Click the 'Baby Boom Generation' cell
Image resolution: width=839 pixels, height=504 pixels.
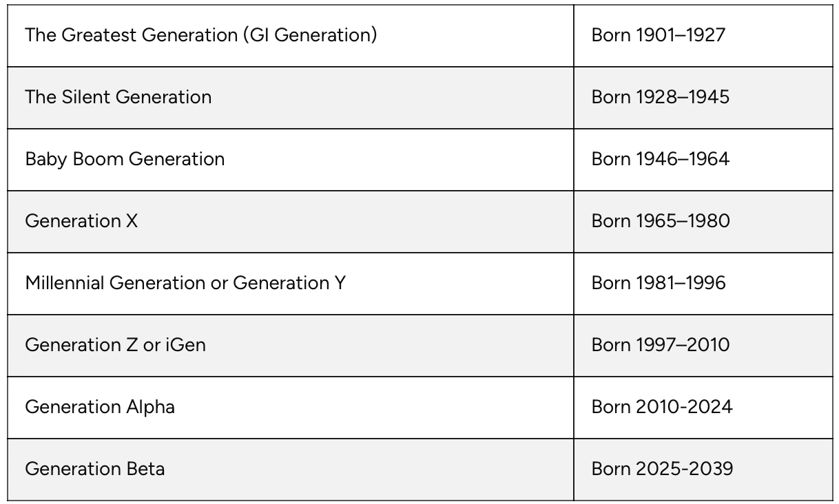[125, 159]
